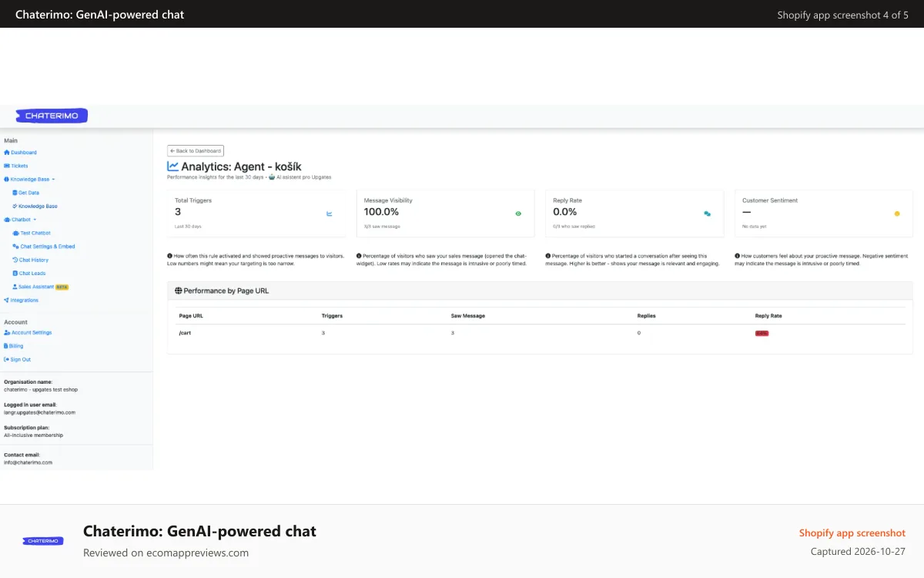Click the green eye icon in Message Visibility card
This screenshot has height=578, width=924.
click(x=518, y=213)
